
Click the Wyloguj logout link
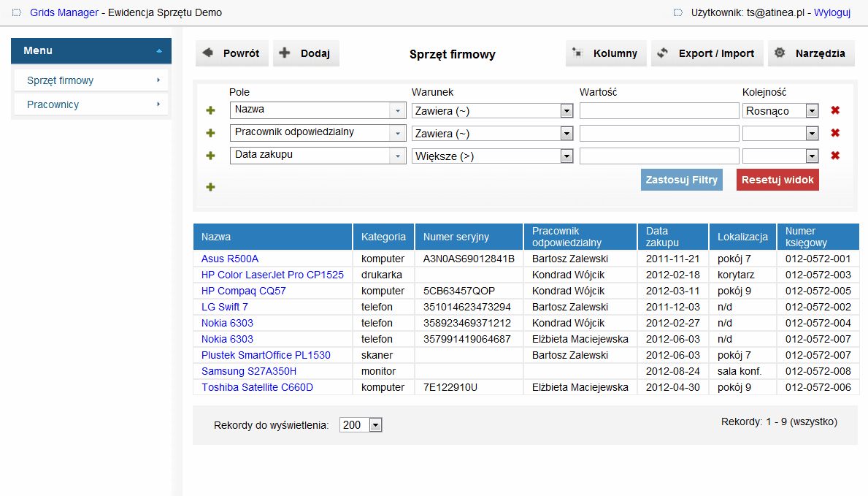pyautogui.click(x=832, y=12)
